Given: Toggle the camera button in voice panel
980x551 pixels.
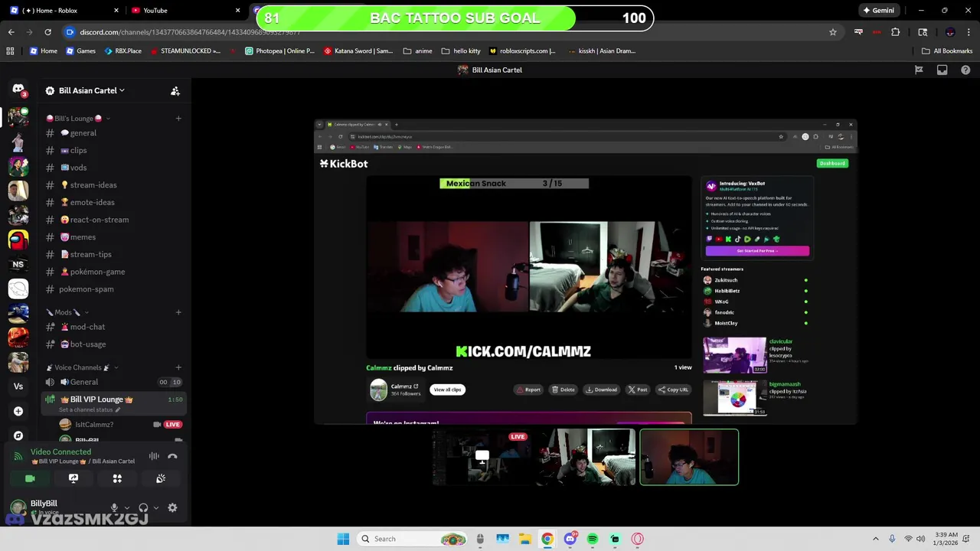Looking at the screenshot, I should tap(30, 478).
